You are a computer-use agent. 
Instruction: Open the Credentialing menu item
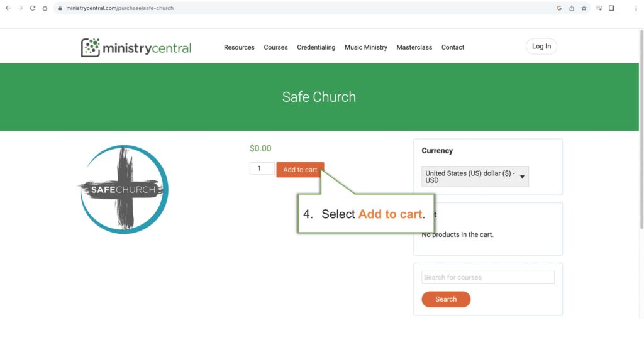[316, 47]
